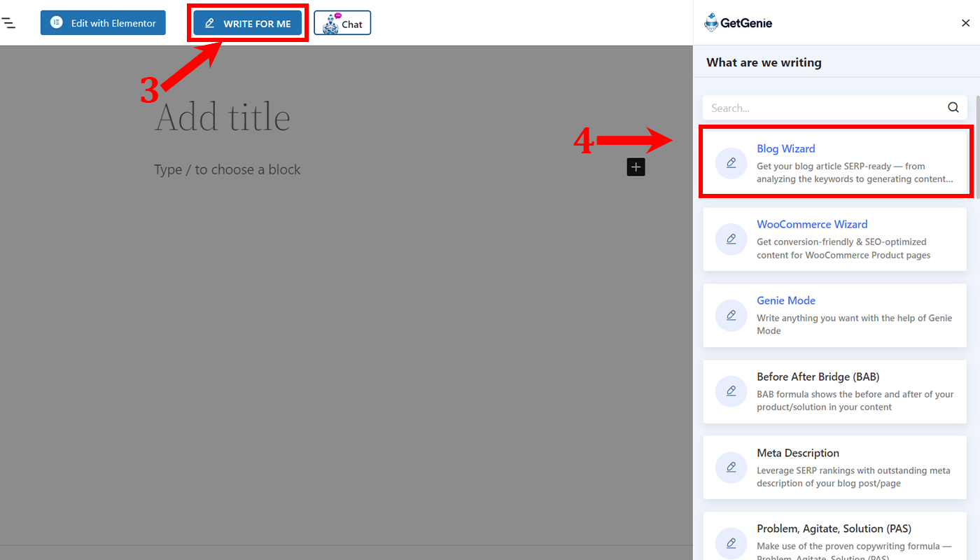Close the GetGenie side panel

(x=966, y=23)
